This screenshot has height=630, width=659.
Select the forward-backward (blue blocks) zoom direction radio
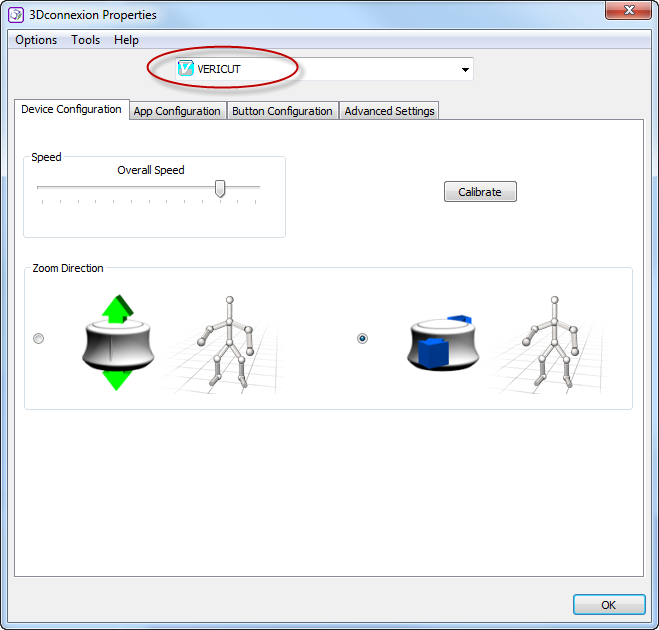click(x=362, y=338)
